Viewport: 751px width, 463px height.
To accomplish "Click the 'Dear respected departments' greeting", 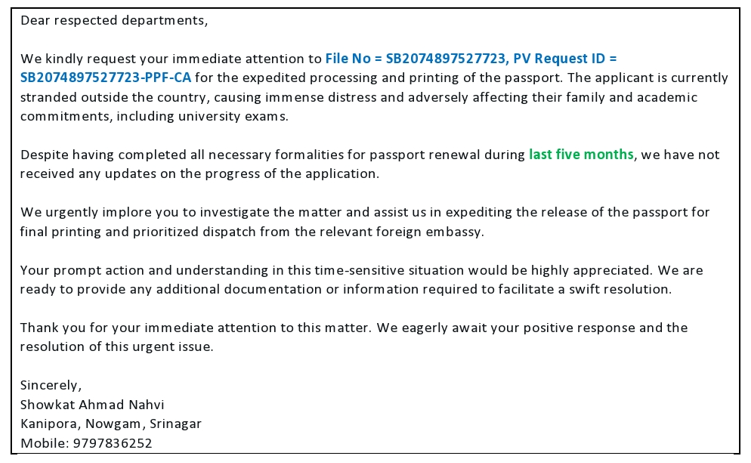I will tap(114, 21).
